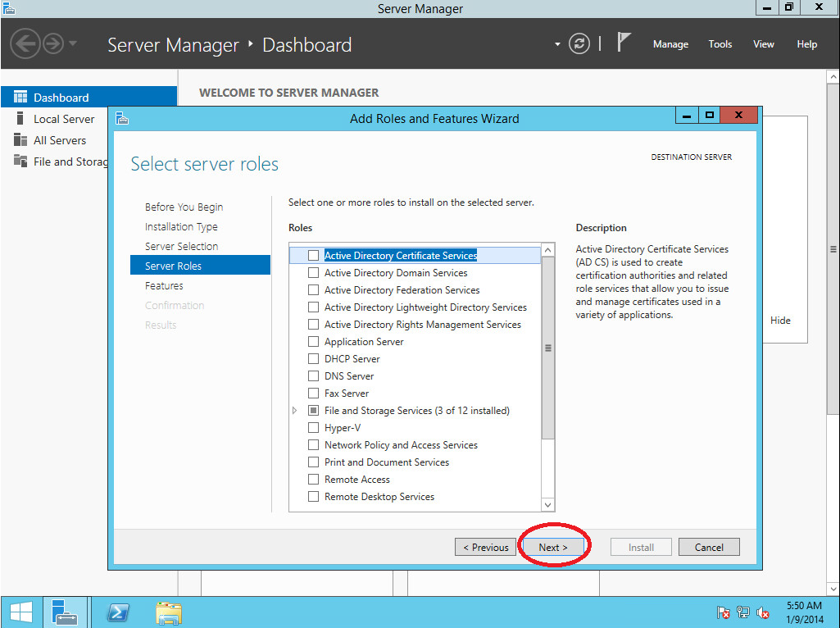Image resolution: width=840 pixels, height=628 pixels.
Task: Click the Cancel button in the wizard
Action: (709, 547)
